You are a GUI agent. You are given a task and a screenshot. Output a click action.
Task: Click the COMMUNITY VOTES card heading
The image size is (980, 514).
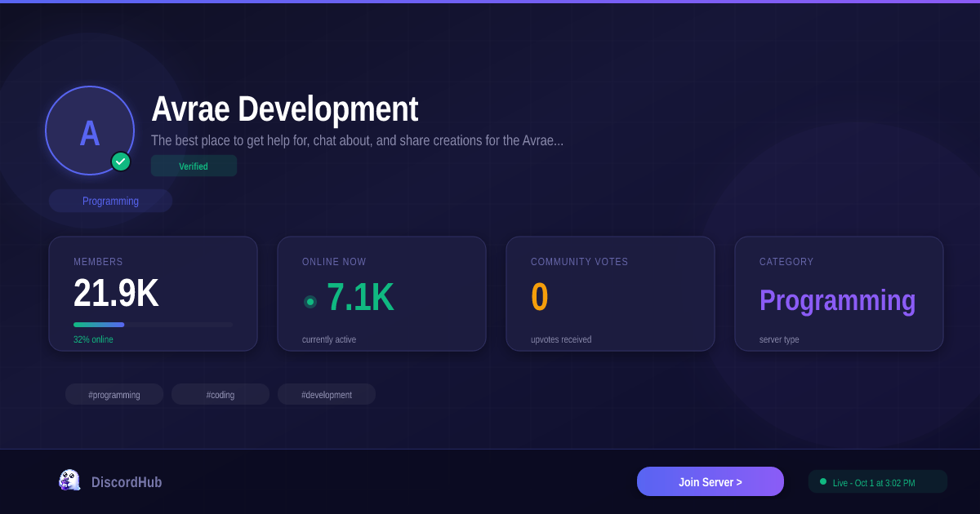click(x=580, y=262)
